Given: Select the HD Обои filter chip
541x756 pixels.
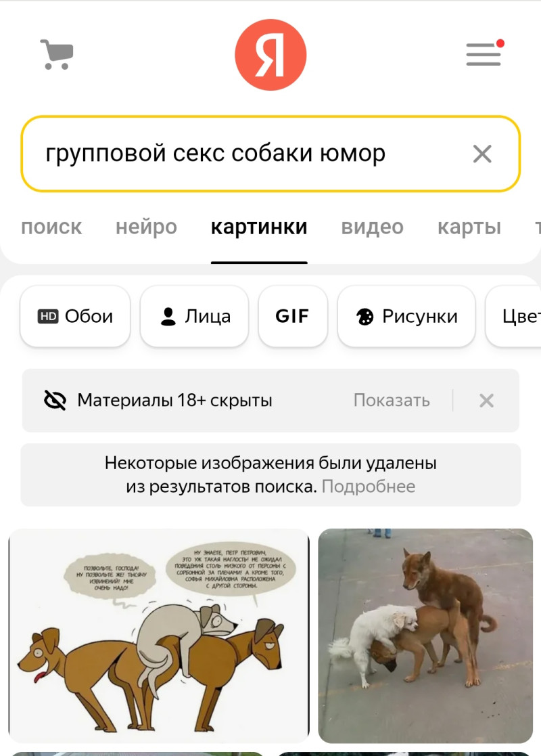Looking at the screenshot, I should click(75, 316).
